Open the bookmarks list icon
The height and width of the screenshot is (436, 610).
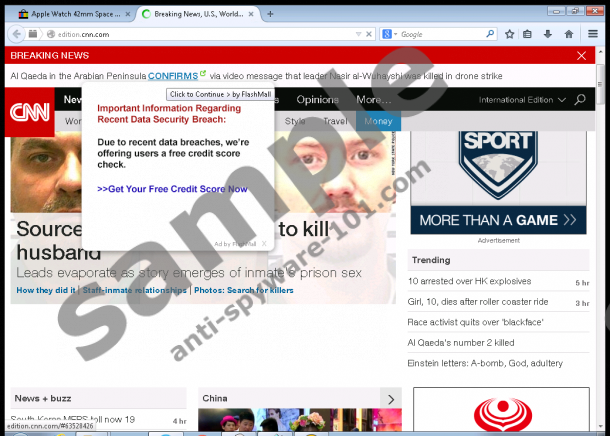[529, 34]
